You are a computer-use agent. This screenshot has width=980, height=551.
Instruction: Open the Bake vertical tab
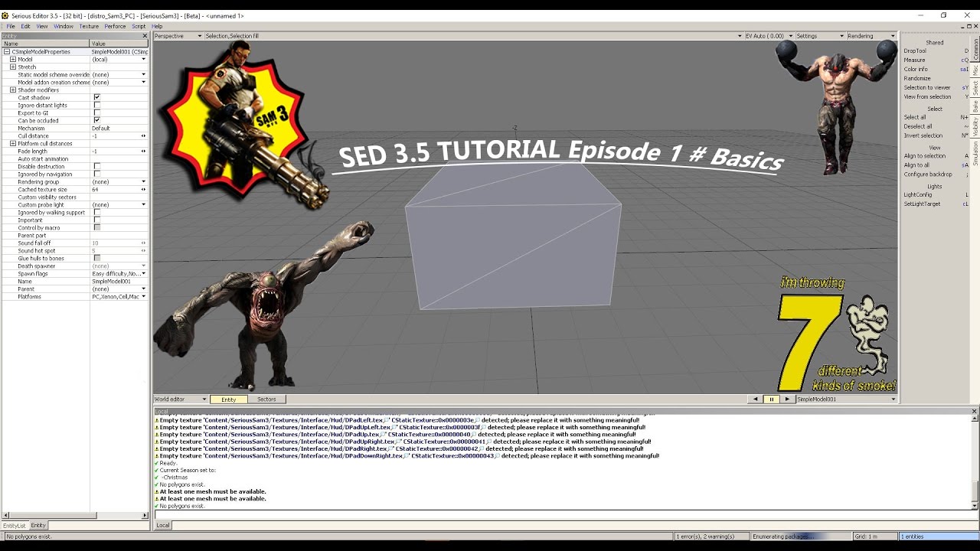click(x=975, y=106)
